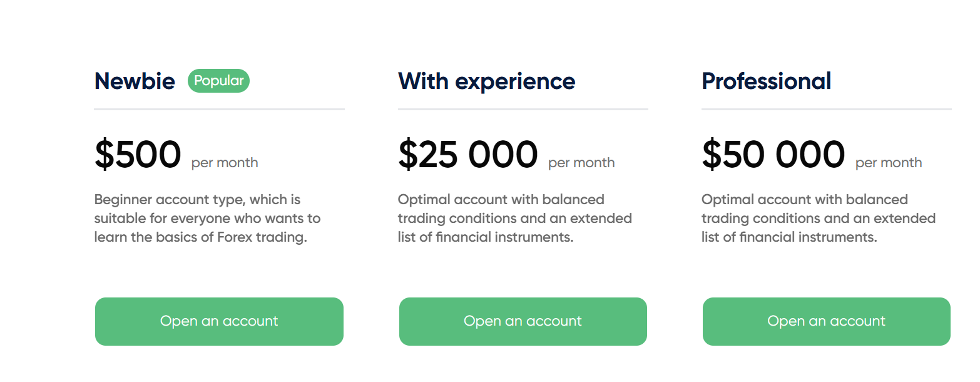
Task: Select the Newbie plan heading
Action: pyautogui.click(x=135, y=81)
